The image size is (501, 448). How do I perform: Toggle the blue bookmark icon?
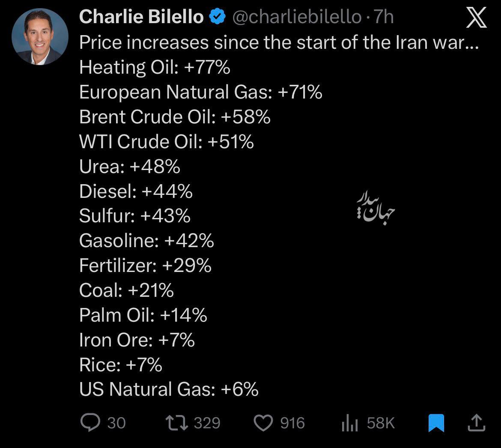click(436, 423)
